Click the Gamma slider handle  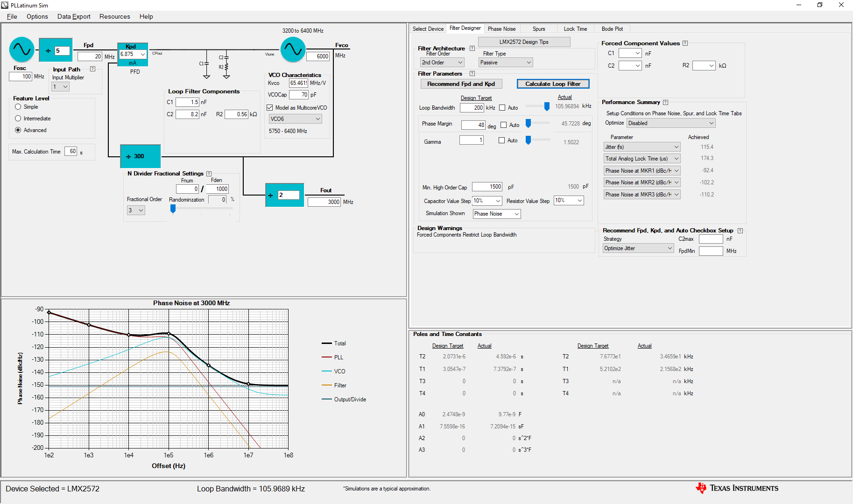click(x=528, y=140)
